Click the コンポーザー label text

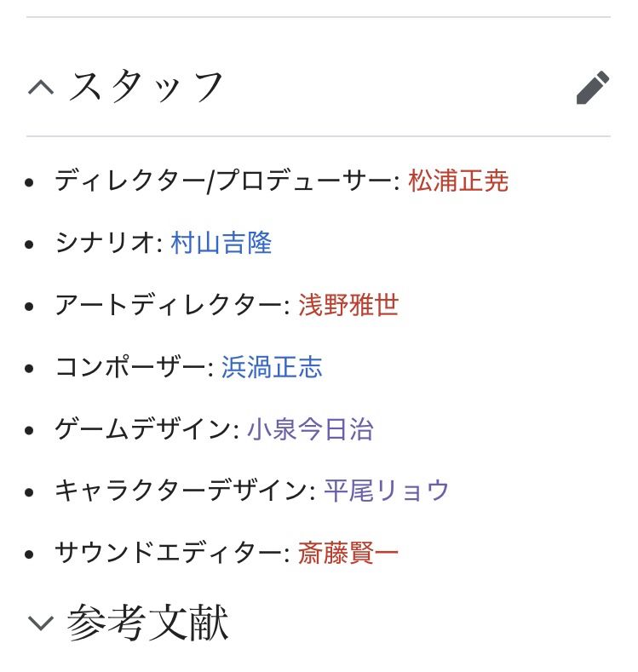(130, 367)
